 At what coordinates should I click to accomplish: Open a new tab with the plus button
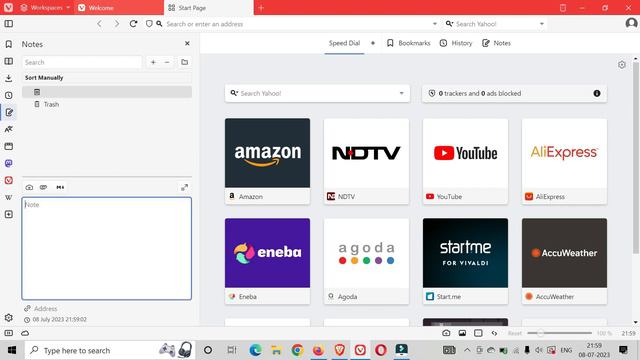(261, 8)
